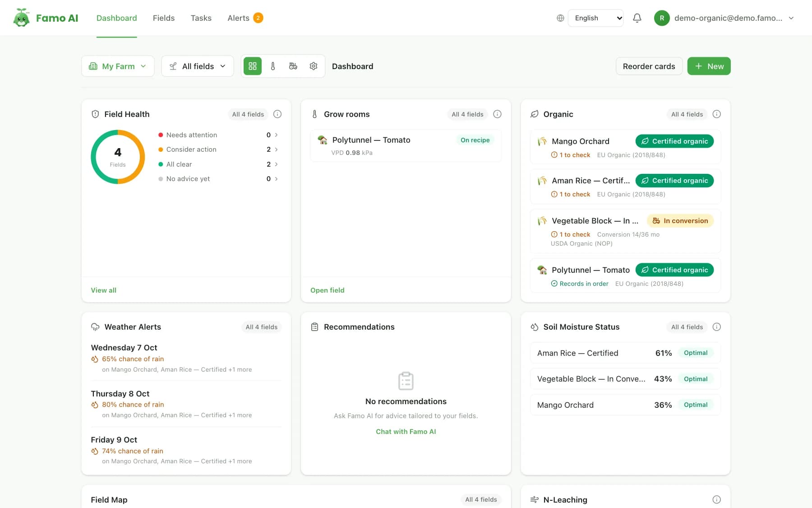
Task: Click the Open field link
Action: pos(327,290)
